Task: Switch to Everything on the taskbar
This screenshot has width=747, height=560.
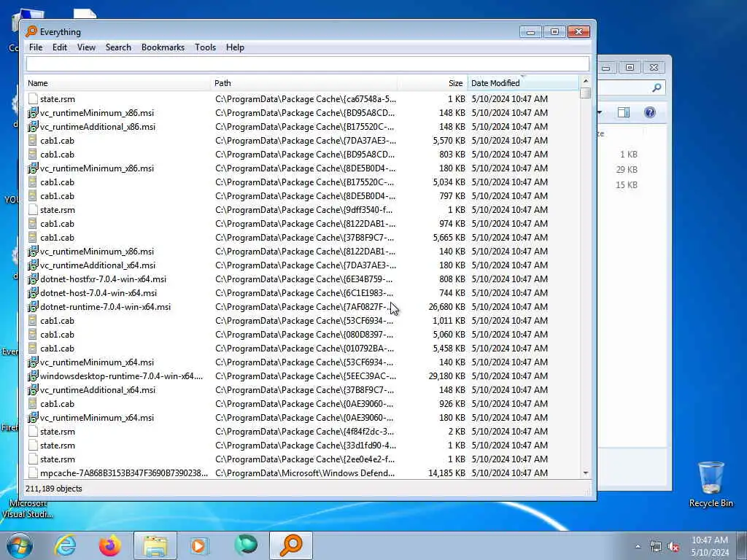Action: [291, 545]
